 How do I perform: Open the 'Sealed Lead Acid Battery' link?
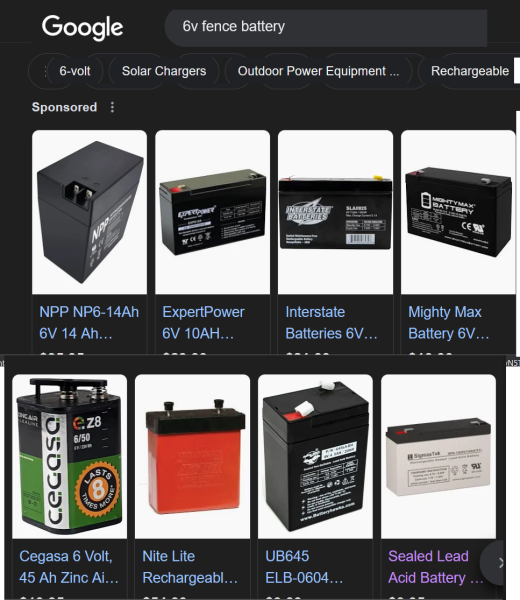(435, 567)
